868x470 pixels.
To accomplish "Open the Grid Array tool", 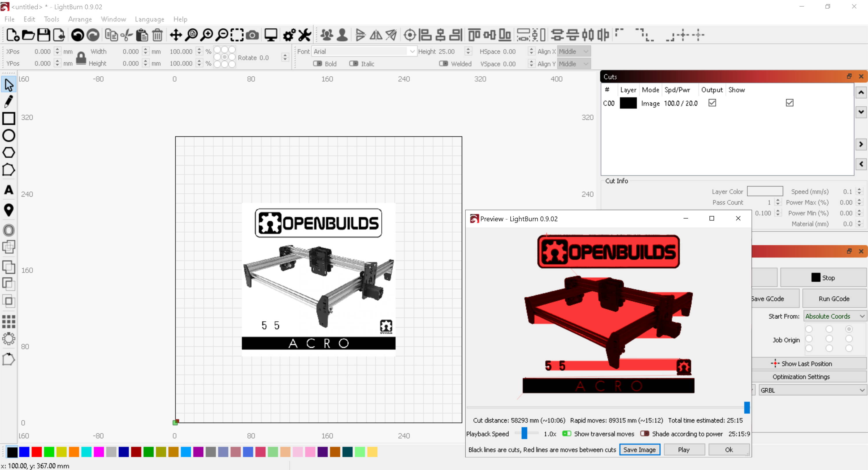I will [x=9, y=321].
